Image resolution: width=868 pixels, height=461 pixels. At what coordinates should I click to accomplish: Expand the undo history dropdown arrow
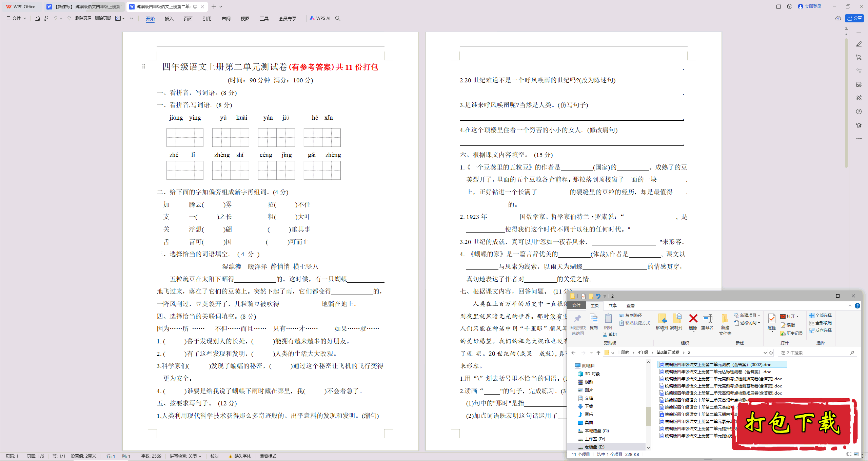coord(61,18)
